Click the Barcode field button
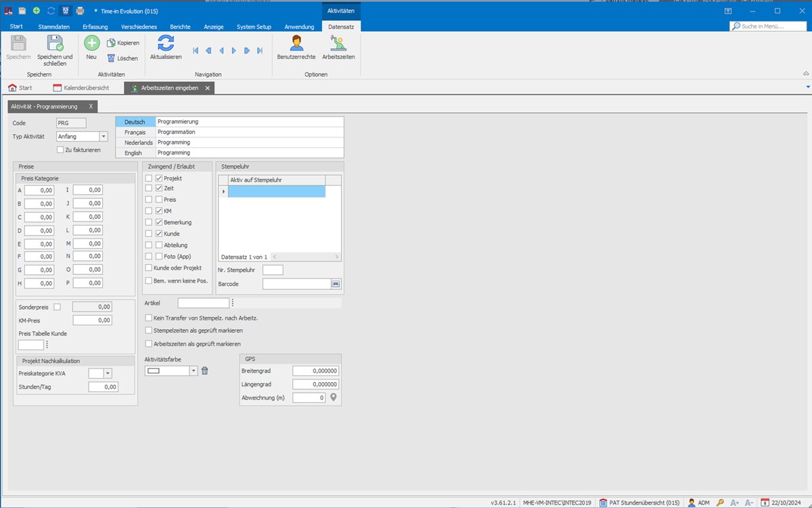The image size is (812, 508). pyautogui.click(x=336, y=284)
